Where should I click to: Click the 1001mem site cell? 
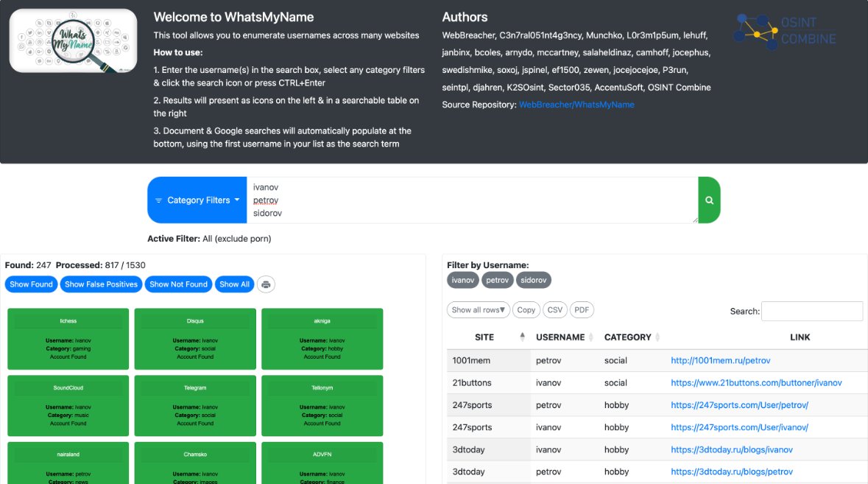488,360
